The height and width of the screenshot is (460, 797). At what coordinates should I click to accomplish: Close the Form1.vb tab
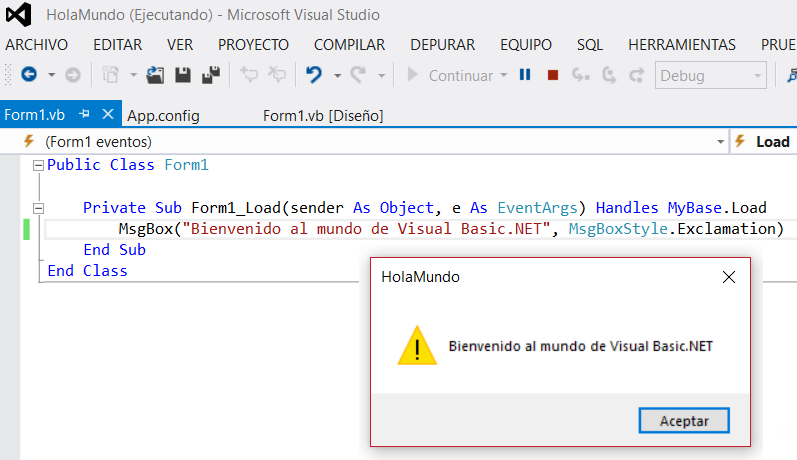click(x=108, y=114)
